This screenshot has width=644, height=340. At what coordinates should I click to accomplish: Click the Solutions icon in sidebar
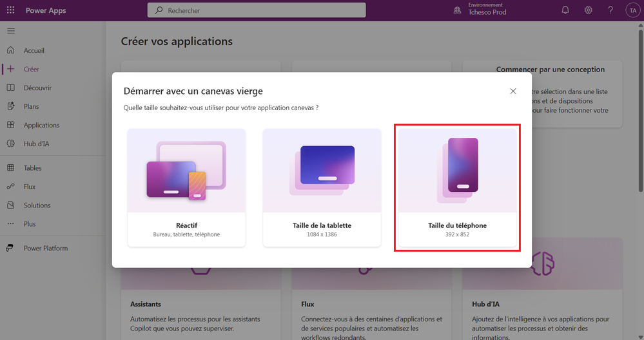[11, 205]
